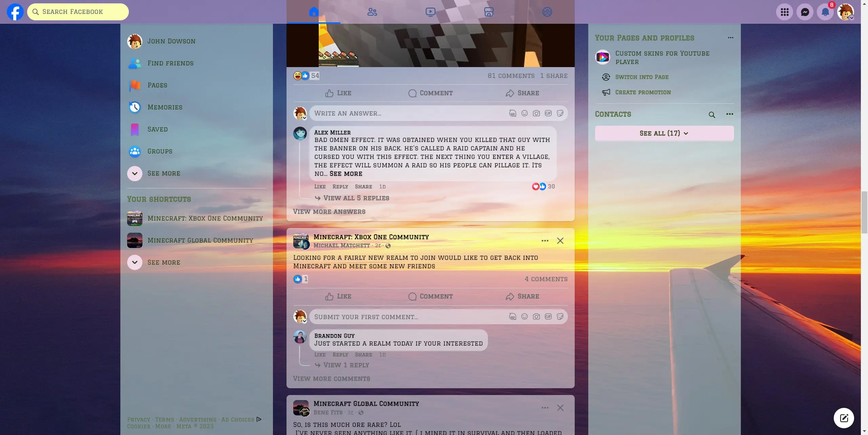The image size is (868, 435).
Task: Open Memories in left sidebar
Action: (x=197, y=107)
